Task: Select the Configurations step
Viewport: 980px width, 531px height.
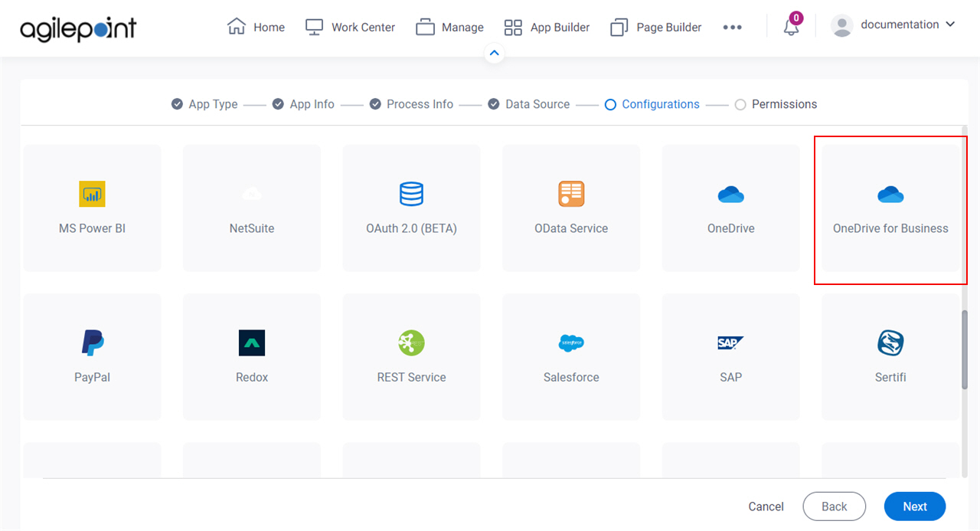Action: pyautogui.click(x=652, y=104)
